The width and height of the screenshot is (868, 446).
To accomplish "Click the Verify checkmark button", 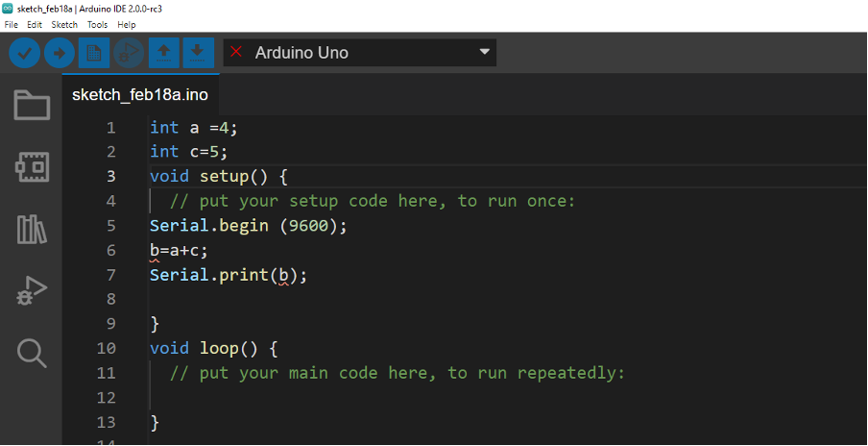I will (24, 53).
